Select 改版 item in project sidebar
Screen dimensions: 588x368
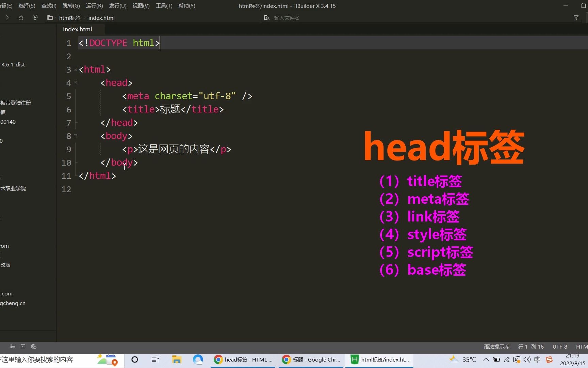pyautogui.click(x=5, y=265)
